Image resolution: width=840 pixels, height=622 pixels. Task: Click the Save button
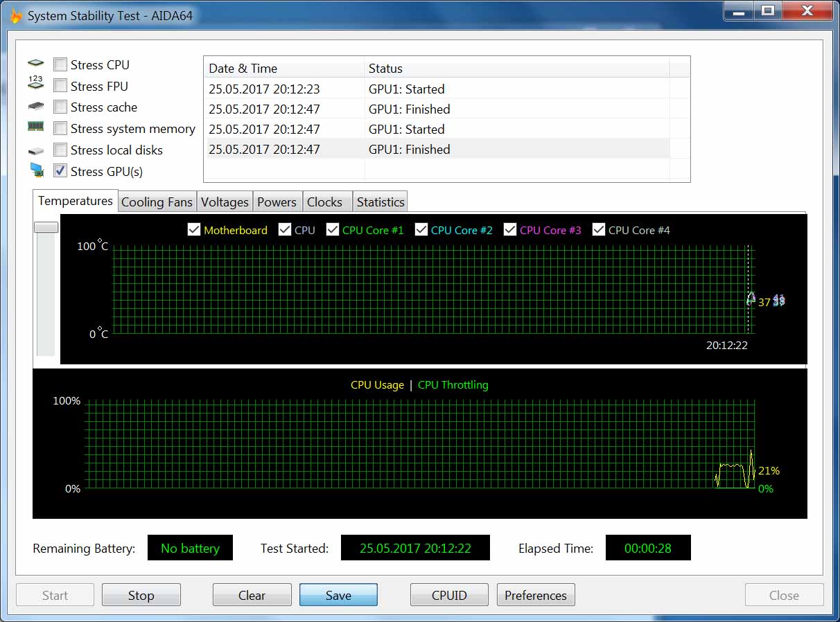tap(338, 595)
